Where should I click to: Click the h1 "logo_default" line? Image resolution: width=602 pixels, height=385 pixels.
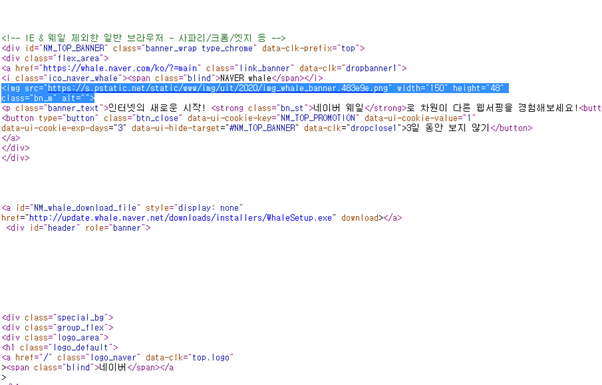[x=60, y=348]
